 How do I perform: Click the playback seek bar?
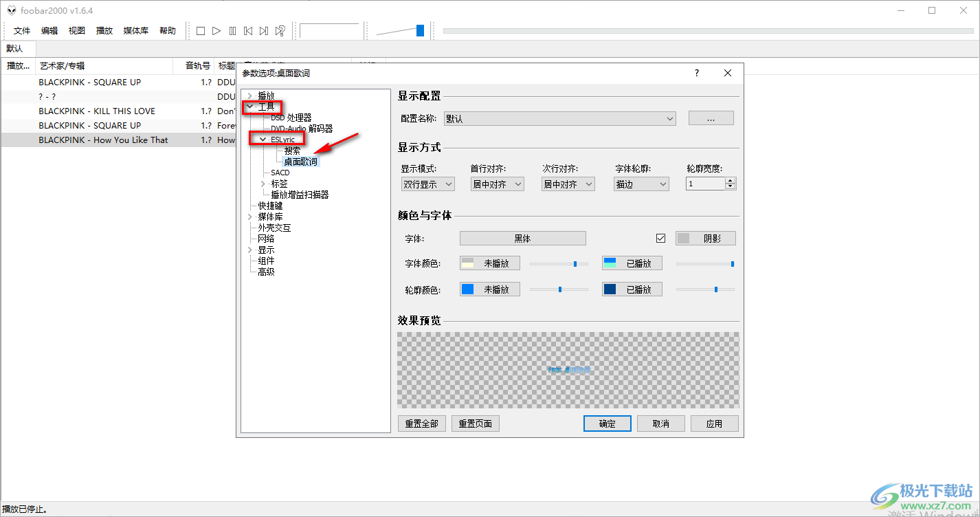pos(708,31)
